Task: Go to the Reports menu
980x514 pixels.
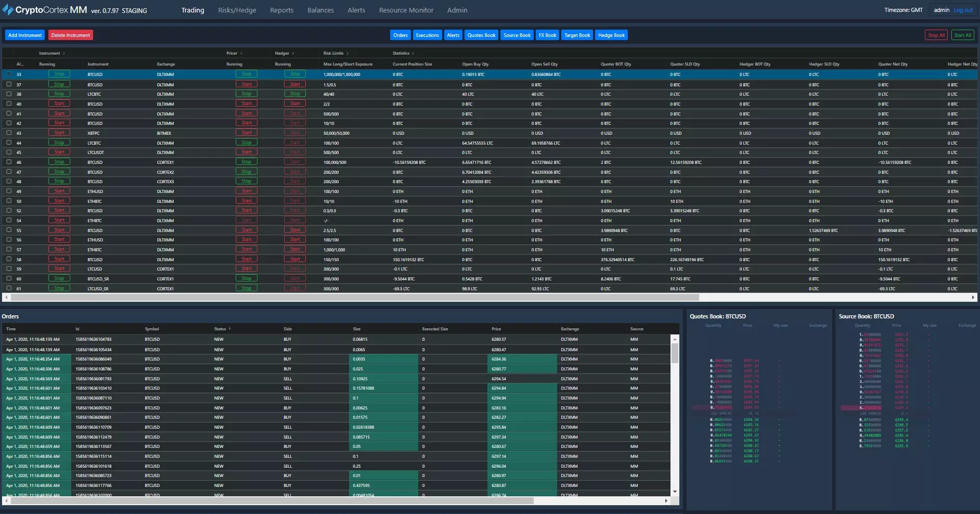Action: (x=282, y=10)
